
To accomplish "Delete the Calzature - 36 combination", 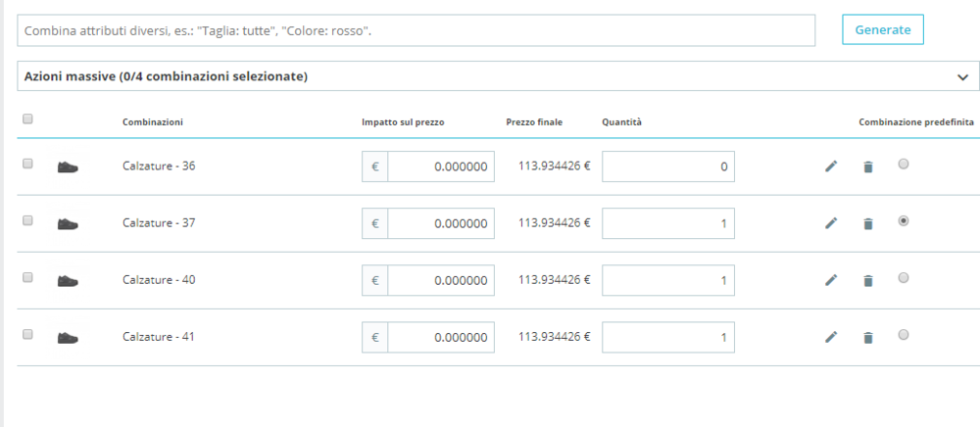I will [x=867, y=166].
